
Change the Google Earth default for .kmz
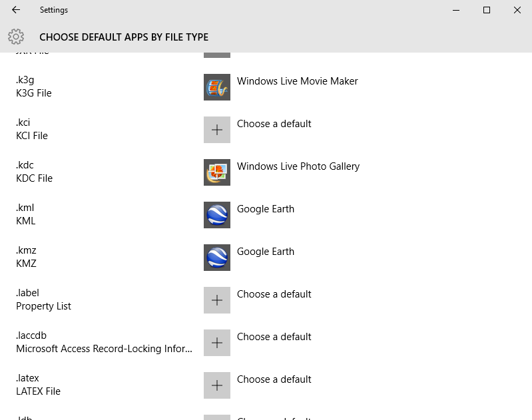coord(265,252)
